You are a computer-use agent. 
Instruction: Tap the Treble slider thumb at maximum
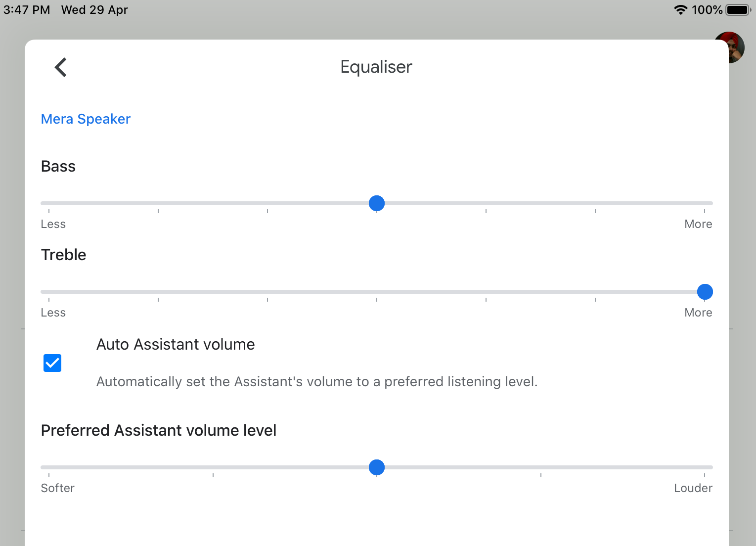(705, 291)
